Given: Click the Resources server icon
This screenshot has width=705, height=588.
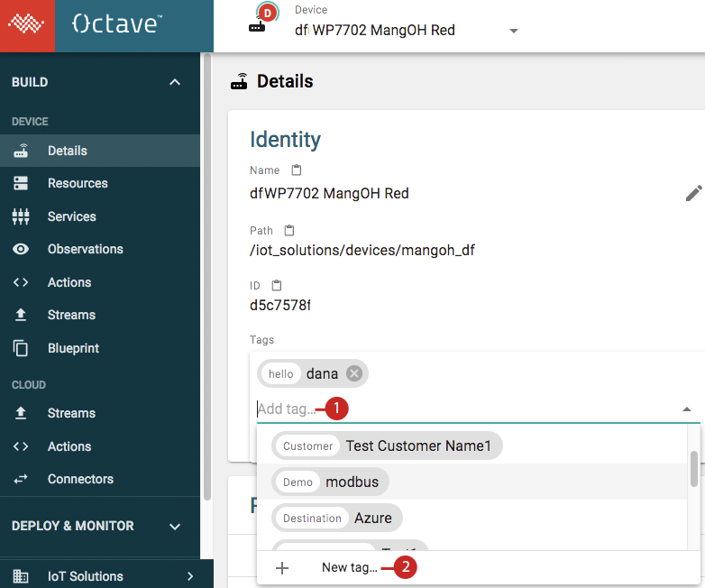Looking at the screenshot, I should tap(21, 184).
